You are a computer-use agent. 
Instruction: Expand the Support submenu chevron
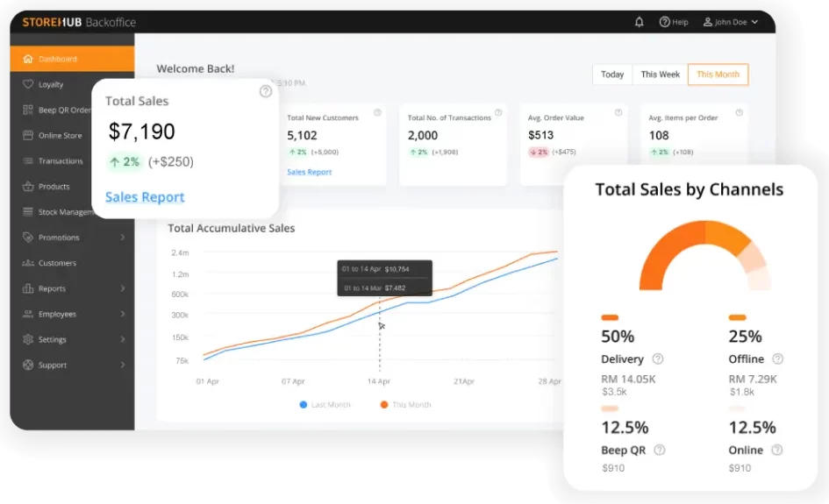click(123, 365)
